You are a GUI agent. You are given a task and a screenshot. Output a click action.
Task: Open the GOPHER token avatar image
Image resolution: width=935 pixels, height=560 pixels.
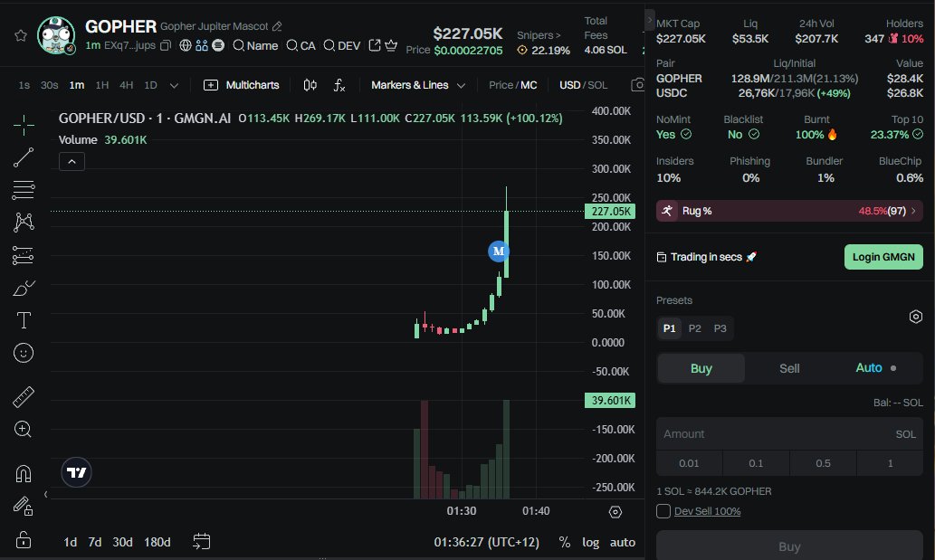(x=56, y=35)
